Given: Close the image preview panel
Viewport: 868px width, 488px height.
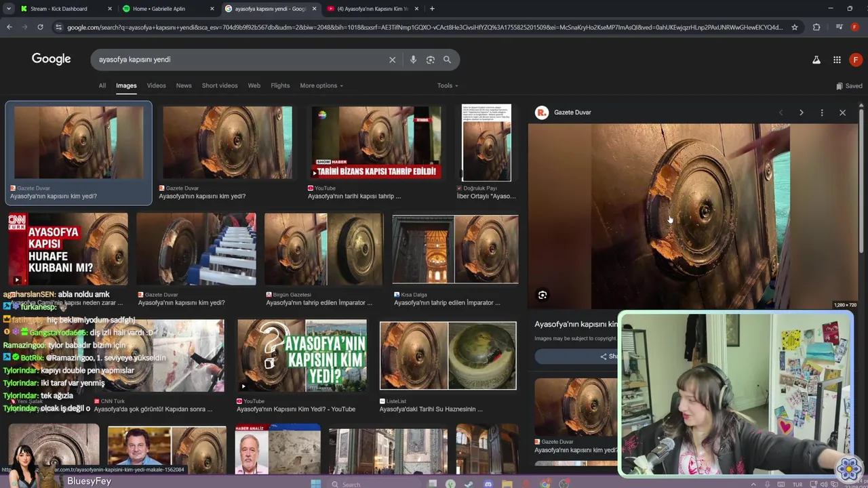Looking at the screenshot, I should pyautogui.click(x=842, y=113).
